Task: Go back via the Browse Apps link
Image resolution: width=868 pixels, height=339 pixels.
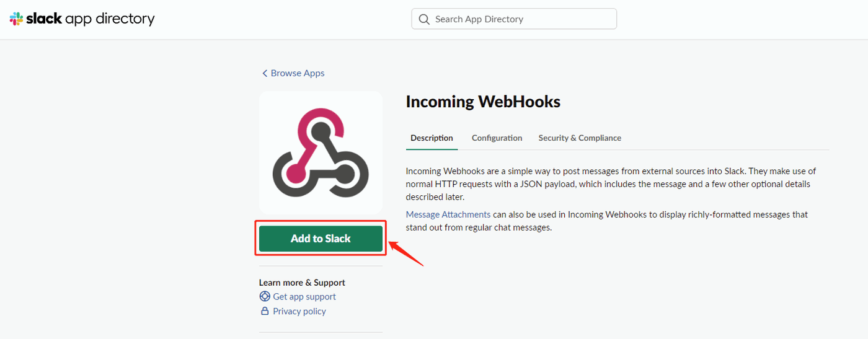Action: pos(298,73)
